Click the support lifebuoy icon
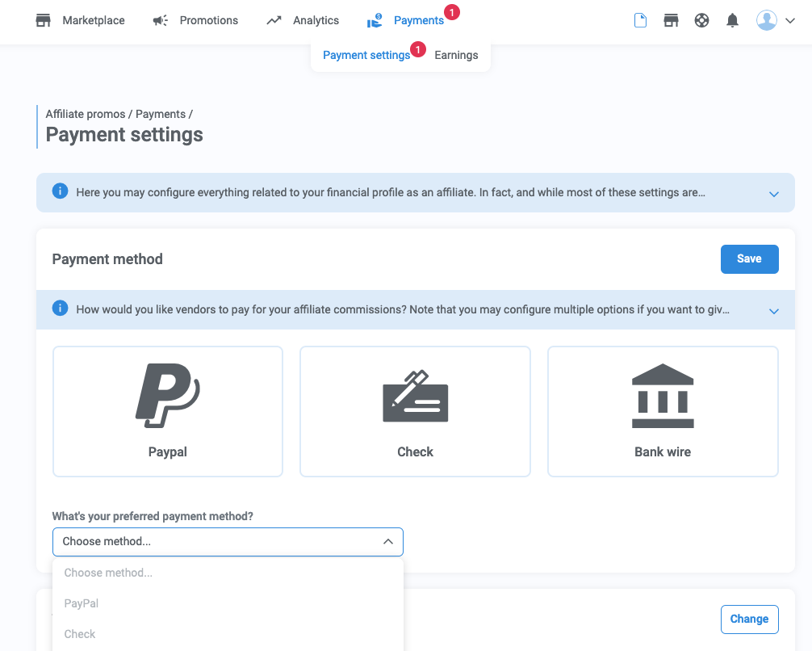This screenshot has width=812, height=651. click(x=701, y=21)
